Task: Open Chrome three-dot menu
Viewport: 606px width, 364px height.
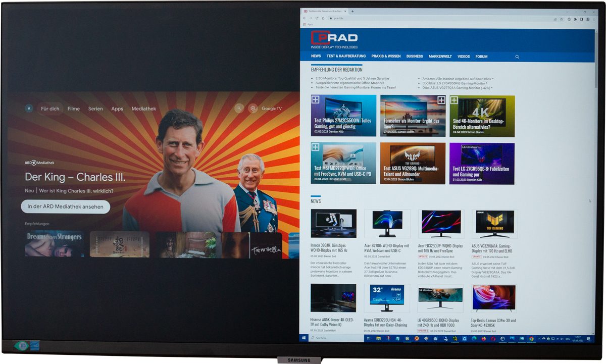Action: click(593, 19)
